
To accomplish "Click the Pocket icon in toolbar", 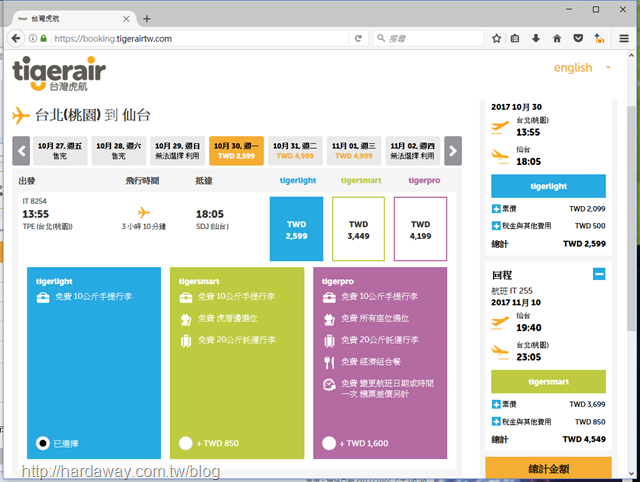I will (578, 38).
